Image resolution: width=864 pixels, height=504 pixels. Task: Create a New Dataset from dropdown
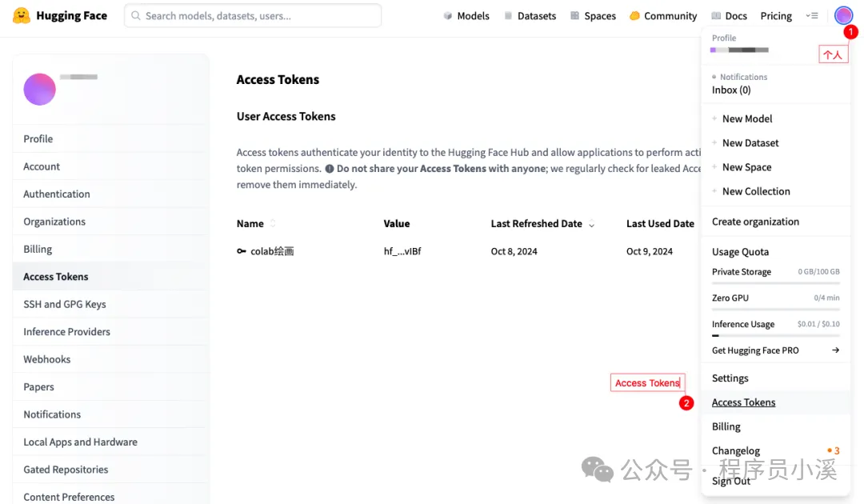click(x=750, y=142)
